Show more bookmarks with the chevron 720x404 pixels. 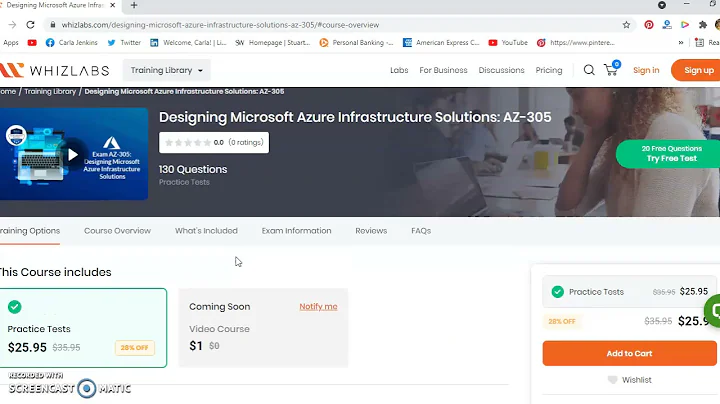tap(681, 43)
